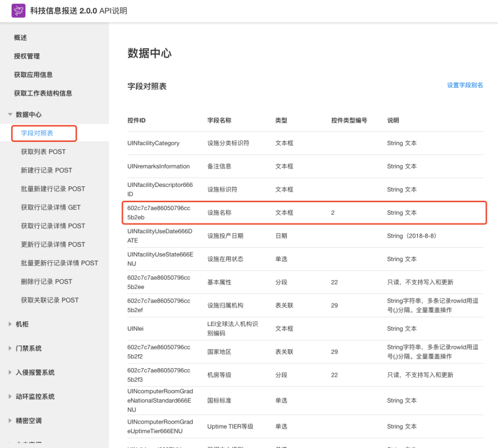Screen dimensions: 498x448
Task: Open 获取应用信息 in sidebar
Action: point(33,75)
